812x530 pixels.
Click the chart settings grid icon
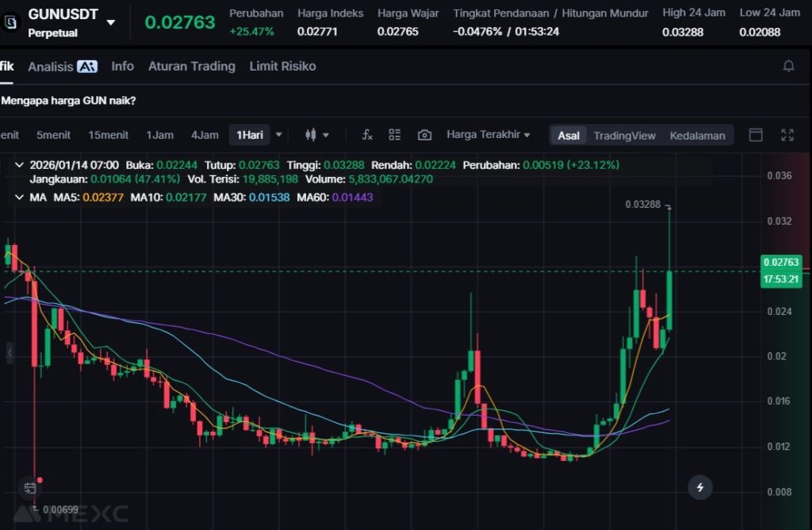pyautogui.click(x=395, y=135)
